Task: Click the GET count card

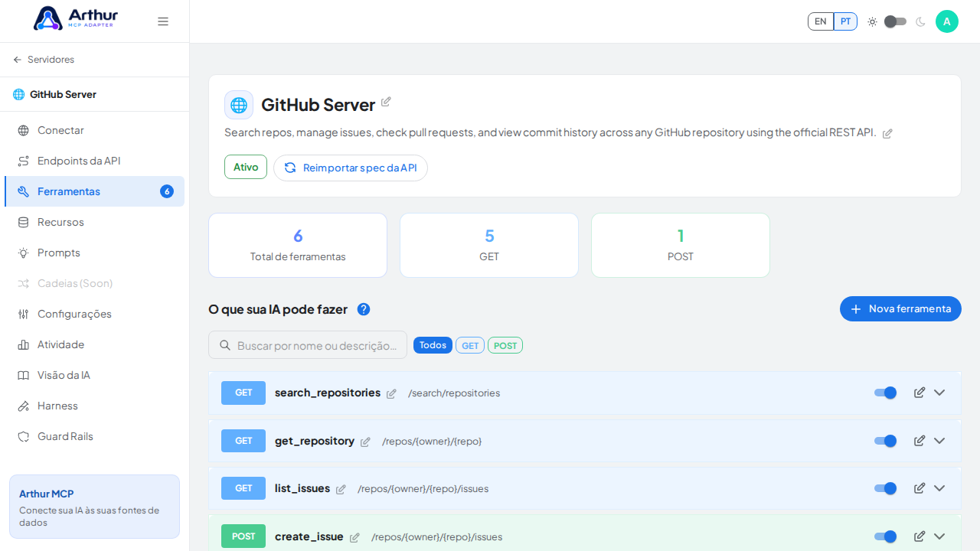Action: pyautogui.click(x=489, y=245)
